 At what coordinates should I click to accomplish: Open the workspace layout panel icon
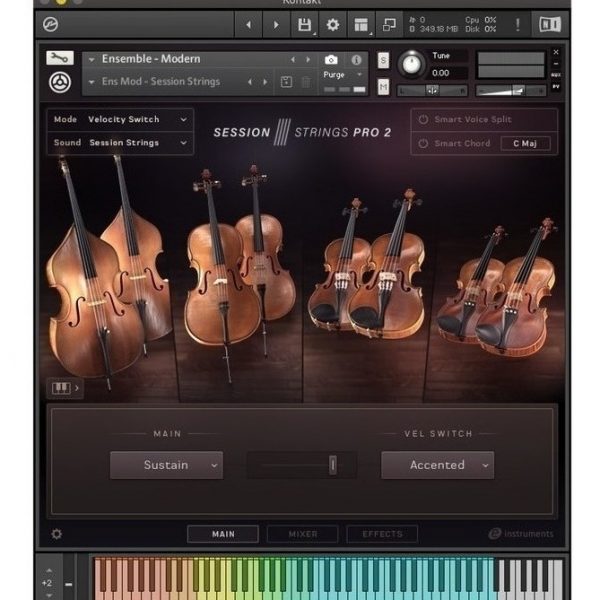pyautogui.click(x=361, y=25)
